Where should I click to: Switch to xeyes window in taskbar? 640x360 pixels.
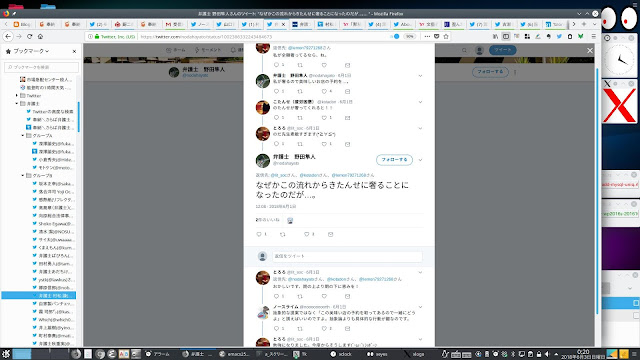377,354
